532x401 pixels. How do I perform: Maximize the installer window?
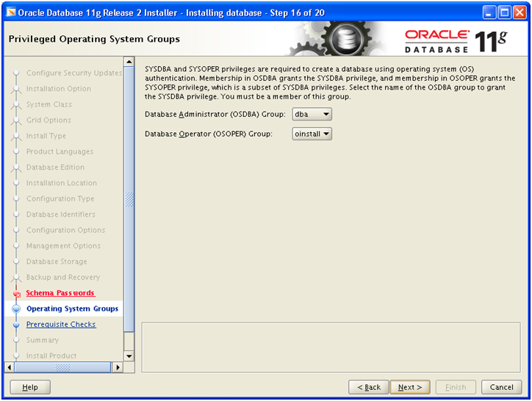(505, 13)
